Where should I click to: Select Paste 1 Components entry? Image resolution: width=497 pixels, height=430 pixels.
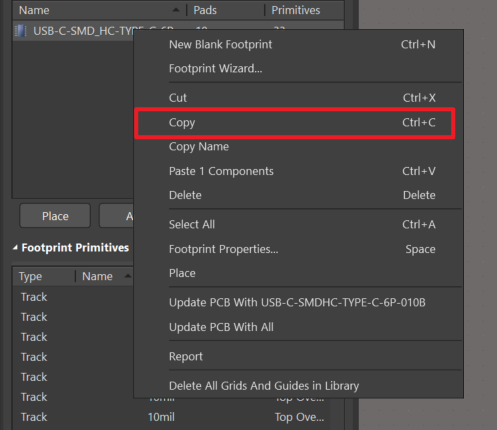click(x=298, y=171)
